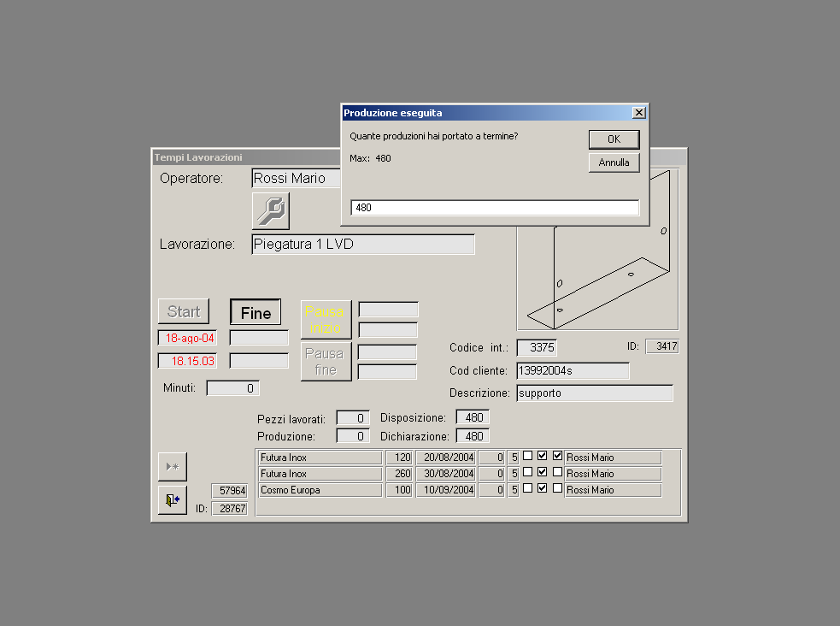
Task: Toggle second checkbox in Cosmo Europa row
Action: coord(542,488)
